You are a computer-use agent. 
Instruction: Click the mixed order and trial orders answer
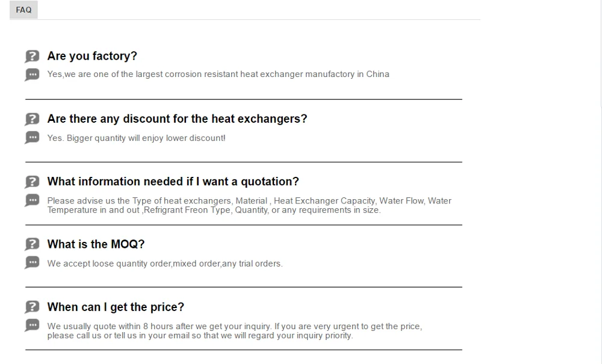point(164,263)
